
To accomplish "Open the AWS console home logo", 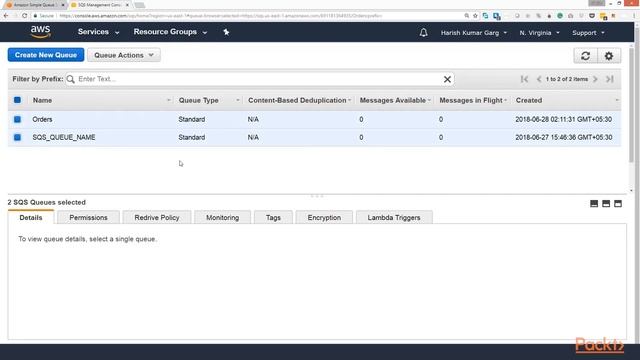I will (x=40, y=32).
